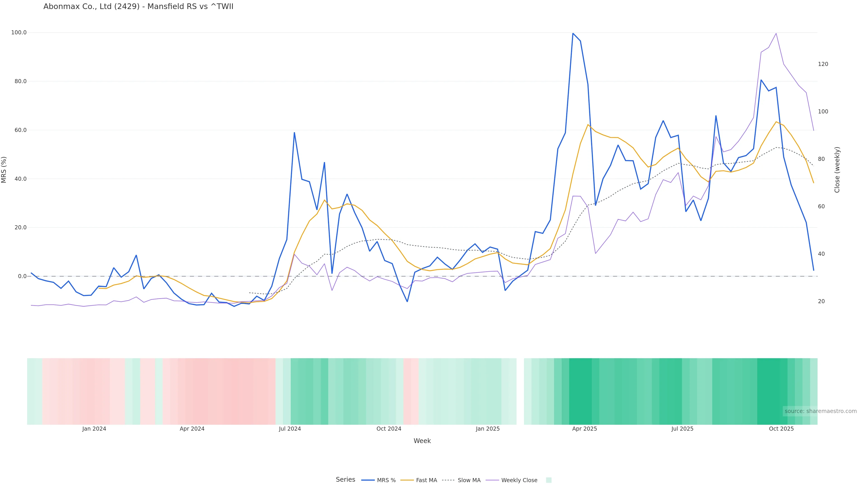Toggle the Weekly Close legend series
Viewport: 868px width, 488px height.
tap(519, 480)
